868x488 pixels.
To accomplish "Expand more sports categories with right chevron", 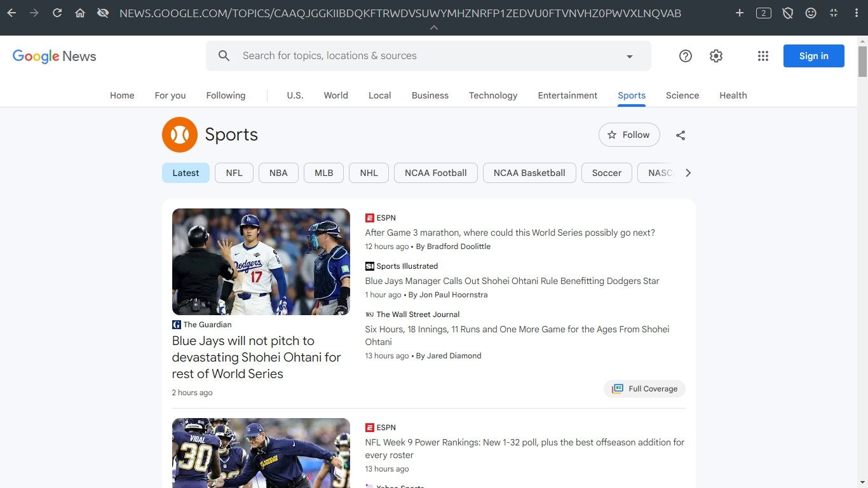I will (x=688, y=173).
